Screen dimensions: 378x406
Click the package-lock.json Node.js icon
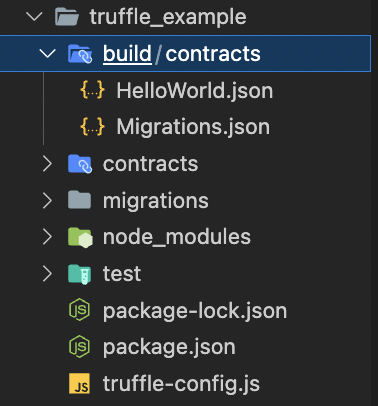(79, 310)
